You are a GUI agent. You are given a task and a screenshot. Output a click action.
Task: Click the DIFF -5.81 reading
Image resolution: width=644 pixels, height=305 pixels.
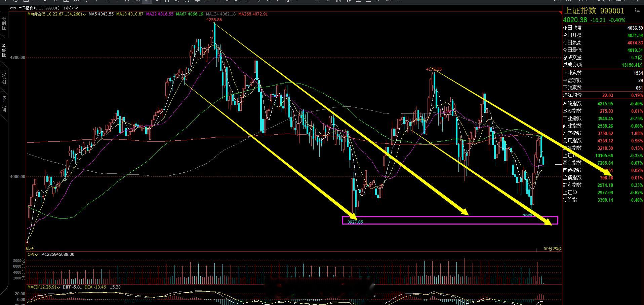tap(72, 287)
